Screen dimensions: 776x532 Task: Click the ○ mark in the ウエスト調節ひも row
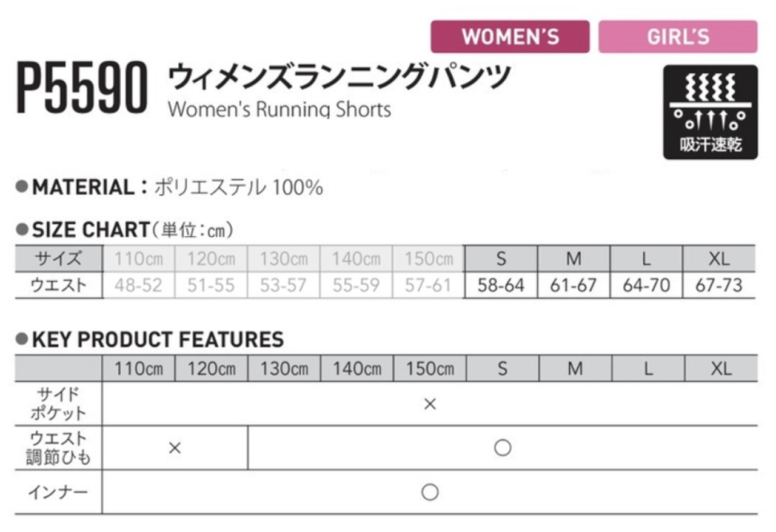(503, 448)
